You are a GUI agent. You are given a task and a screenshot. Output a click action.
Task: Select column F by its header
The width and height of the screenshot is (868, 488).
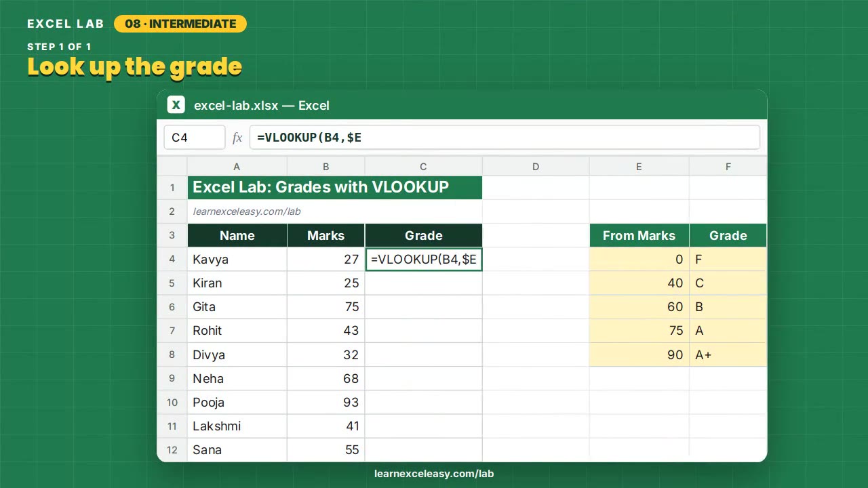tap(728, 167)
